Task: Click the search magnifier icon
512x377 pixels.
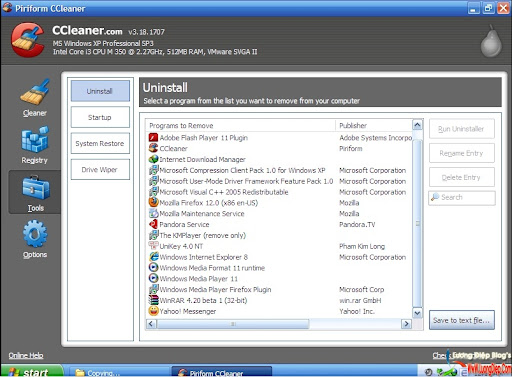Action: click(x=435, y=197)
